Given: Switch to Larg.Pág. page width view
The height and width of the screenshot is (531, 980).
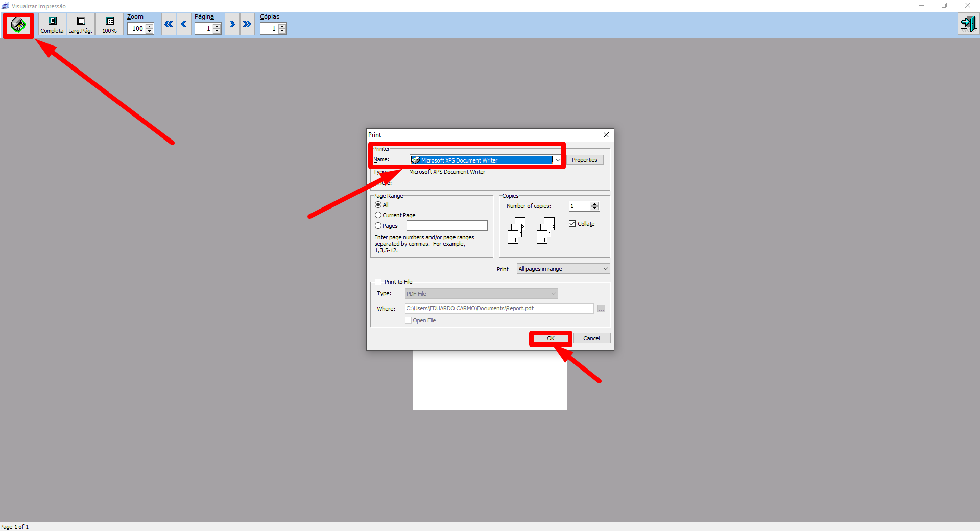Looking at the screenshot, I should coord(81,25).
